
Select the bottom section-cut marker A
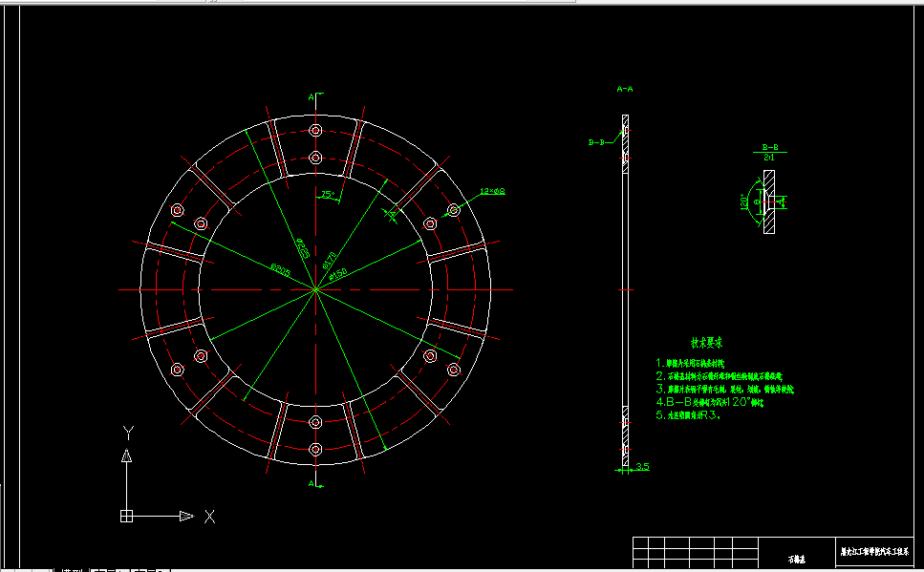(x=312, y=483)
